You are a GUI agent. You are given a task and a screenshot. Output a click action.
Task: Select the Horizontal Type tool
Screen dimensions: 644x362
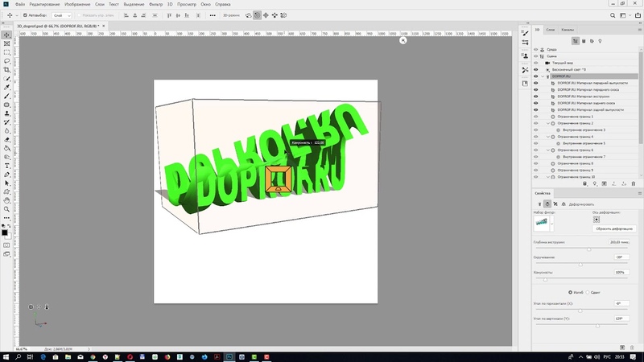coord(6,166)
